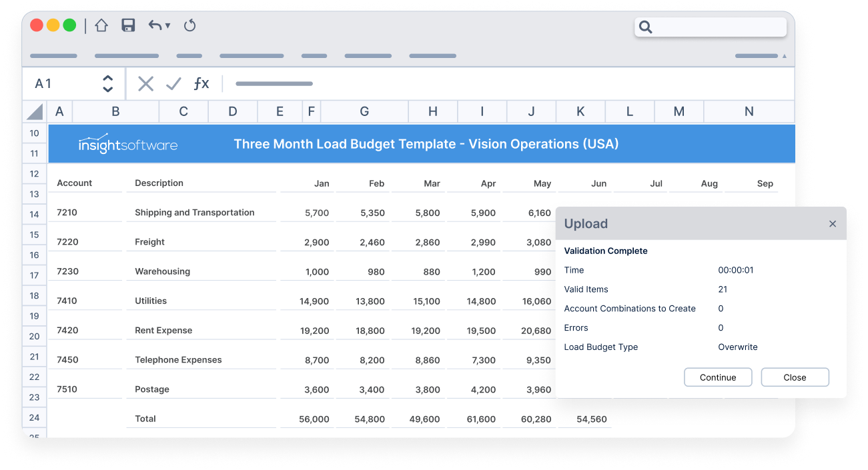Image resolution: width=868 pixels, height=470 pixels.
Task: Click the Undo arrow icon
Action: (155, 25)
